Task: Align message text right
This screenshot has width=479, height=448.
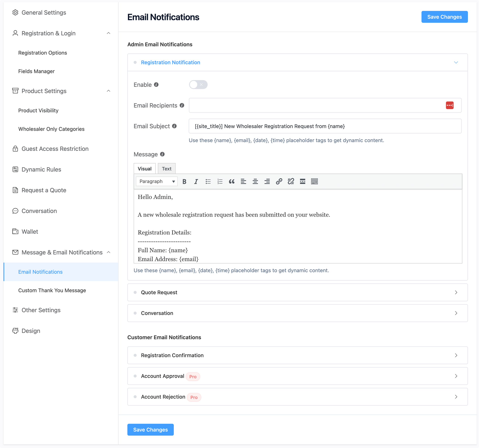Action: [267, 182]
